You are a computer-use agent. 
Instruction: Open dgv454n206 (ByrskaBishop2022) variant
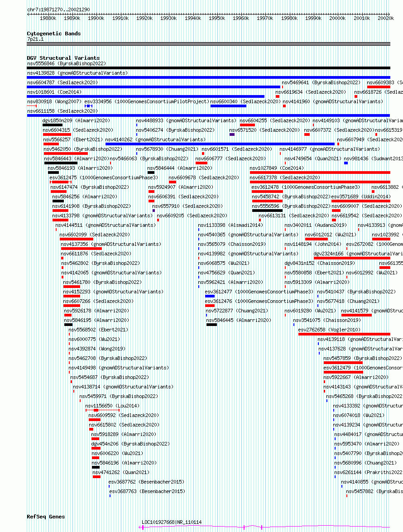pyautogui.click(x=130, y=443)
